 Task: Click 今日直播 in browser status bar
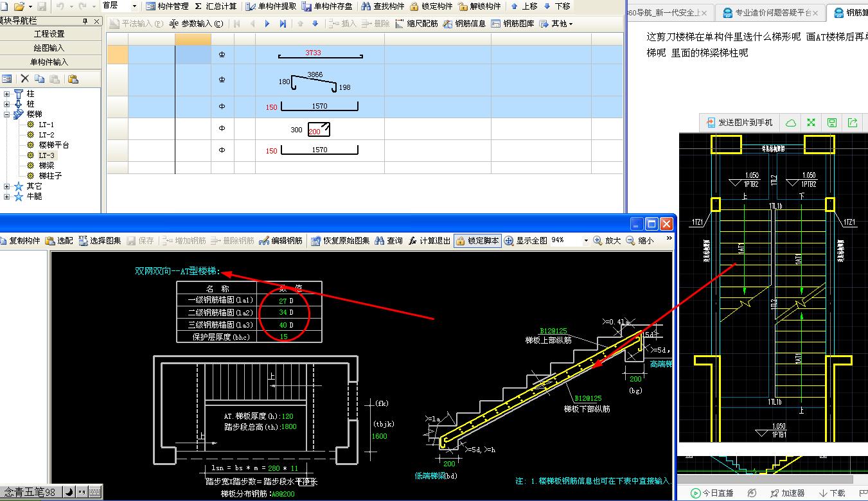712,493
